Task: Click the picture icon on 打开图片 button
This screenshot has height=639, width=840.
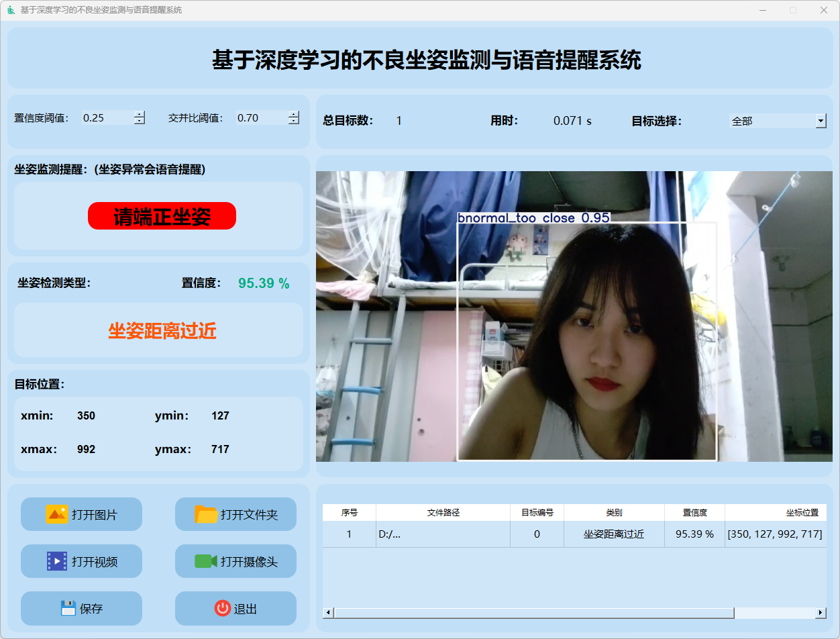Action: [x=57, y=514]
